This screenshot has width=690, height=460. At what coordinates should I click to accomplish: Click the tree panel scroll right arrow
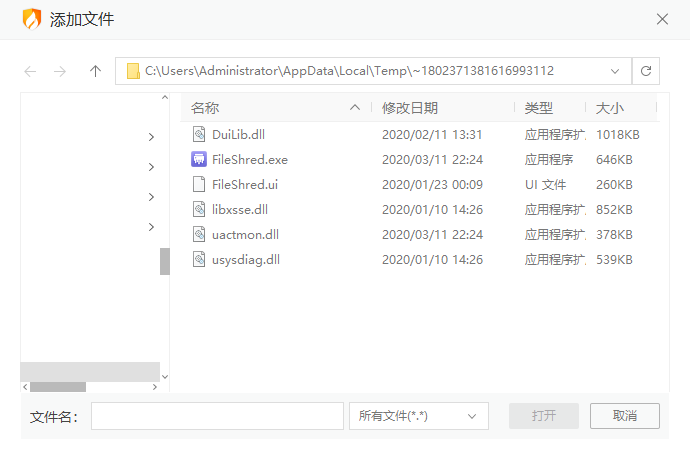coord(155,387)
